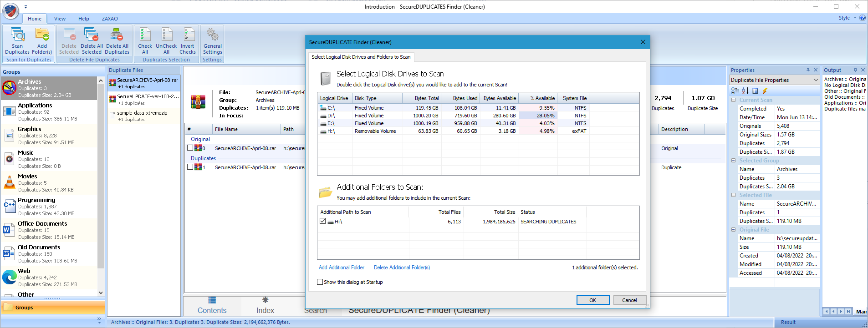Screen dimensions: 868x328
Task: Select the Old Documents group icon
Action: 9,253
